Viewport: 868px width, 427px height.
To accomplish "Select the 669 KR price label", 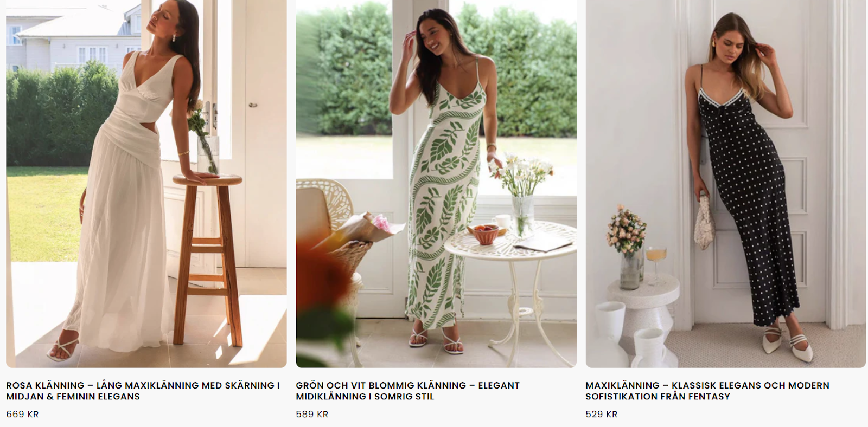I will pyautogui.click(x=22, y=414).
